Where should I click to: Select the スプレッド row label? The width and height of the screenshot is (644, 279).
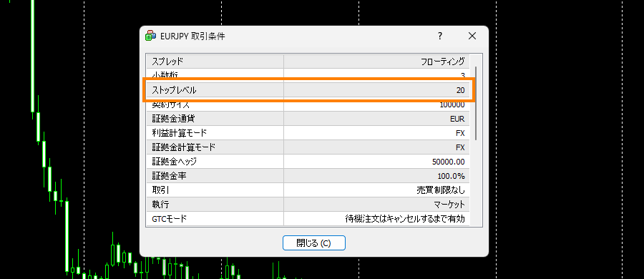coord(167,62)
